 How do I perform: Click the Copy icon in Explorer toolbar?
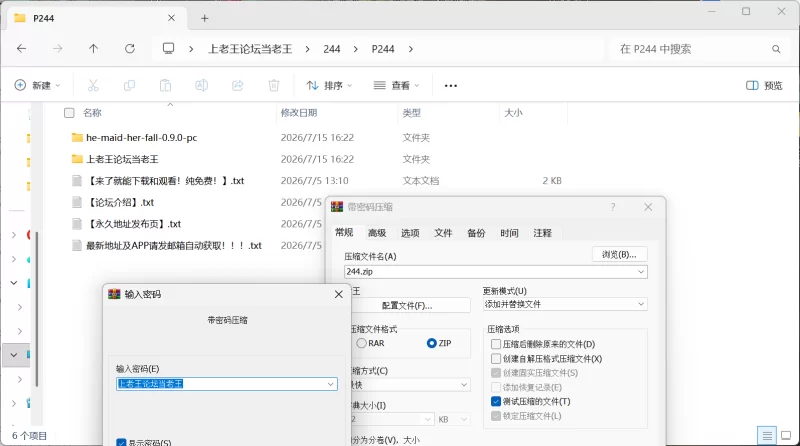pyautogui.click(x=129, y=85)
